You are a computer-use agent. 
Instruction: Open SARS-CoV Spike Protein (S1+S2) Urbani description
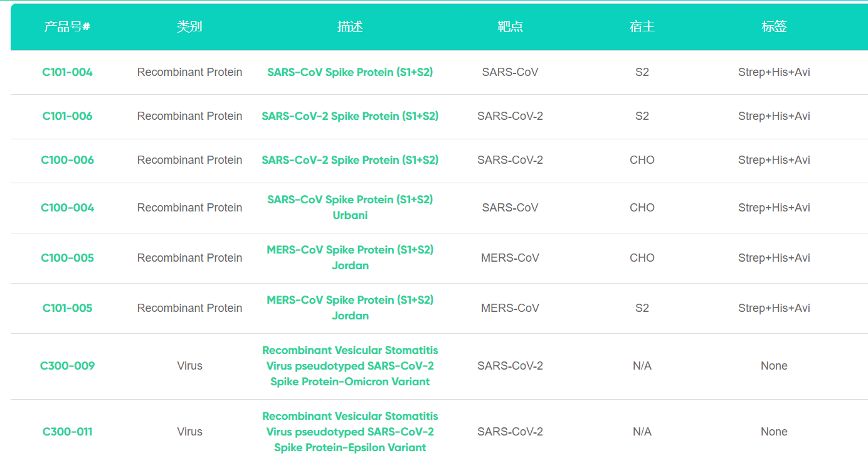click(x=350, y=207)
